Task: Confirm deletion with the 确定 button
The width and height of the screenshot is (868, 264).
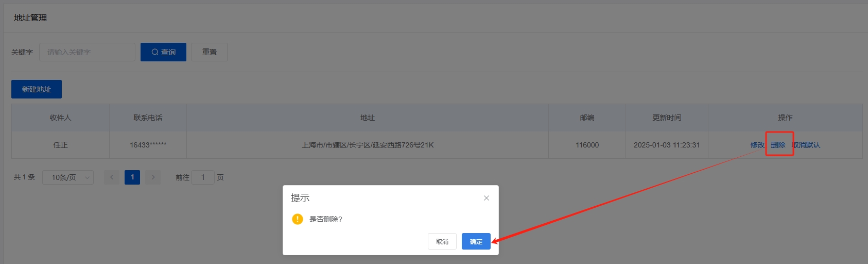Action: coord(476,241)
